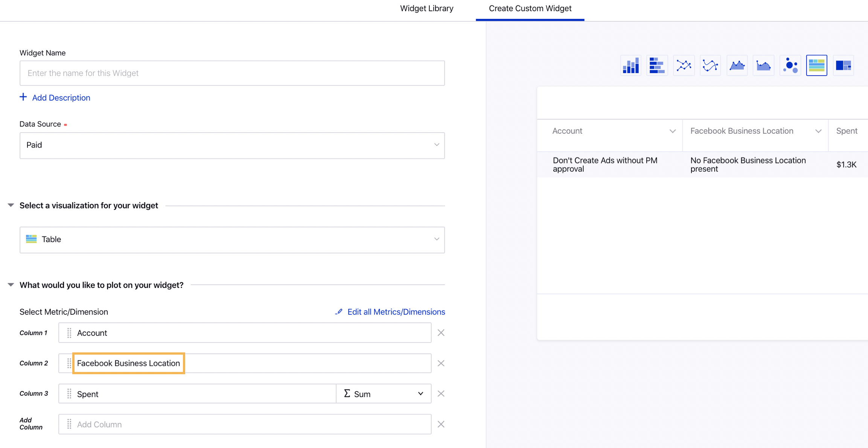868x448 pixels.
Task: Click 'No Facebook Business Location present' cell
Action: [748, 165]
